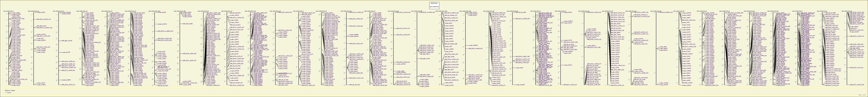Select the Swh-1918-PxG_12 map title
The image size is (868, 97).
82,11
